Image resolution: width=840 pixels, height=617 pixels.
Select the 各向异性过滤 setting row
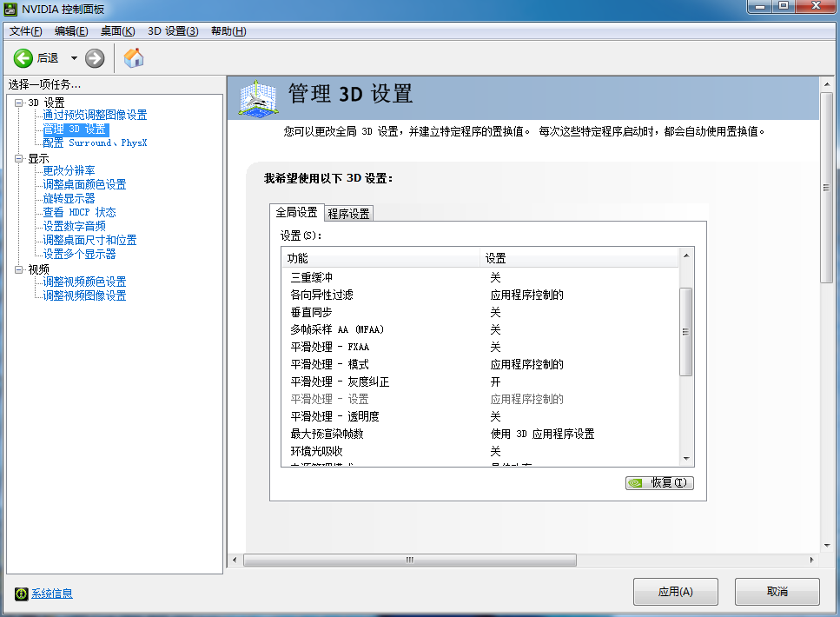point(480,295)
